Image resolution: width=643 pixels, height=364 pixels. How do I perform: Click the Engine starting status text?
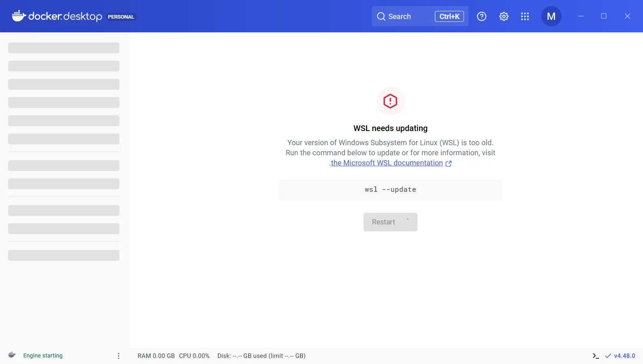point(43,356)
